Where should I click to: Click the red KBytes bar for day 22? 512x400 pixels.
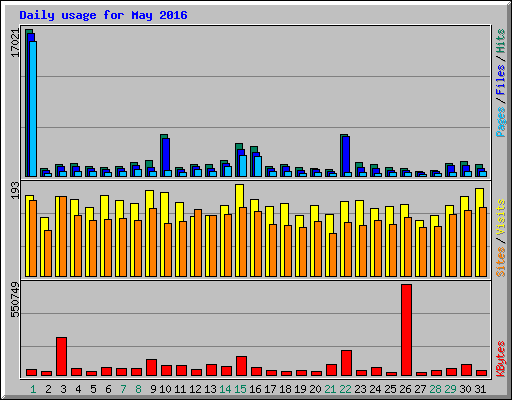[x=346, y=363]
